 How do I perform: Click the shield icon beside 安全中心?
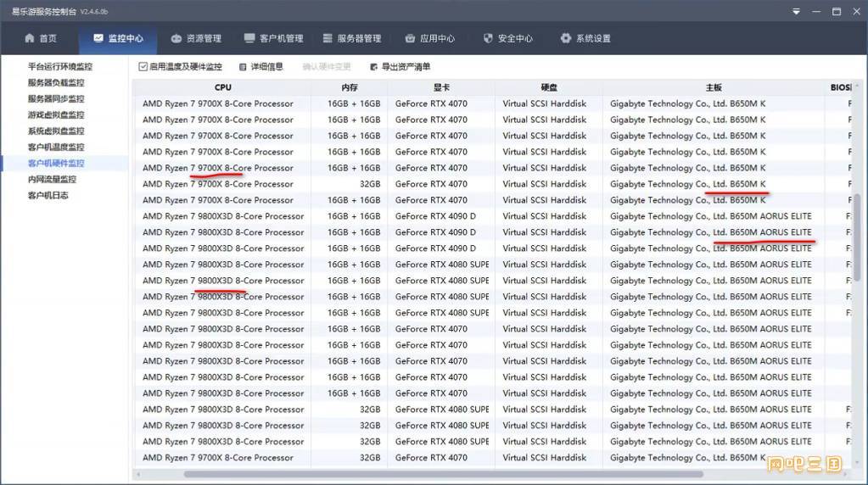[x=488, y=38]
